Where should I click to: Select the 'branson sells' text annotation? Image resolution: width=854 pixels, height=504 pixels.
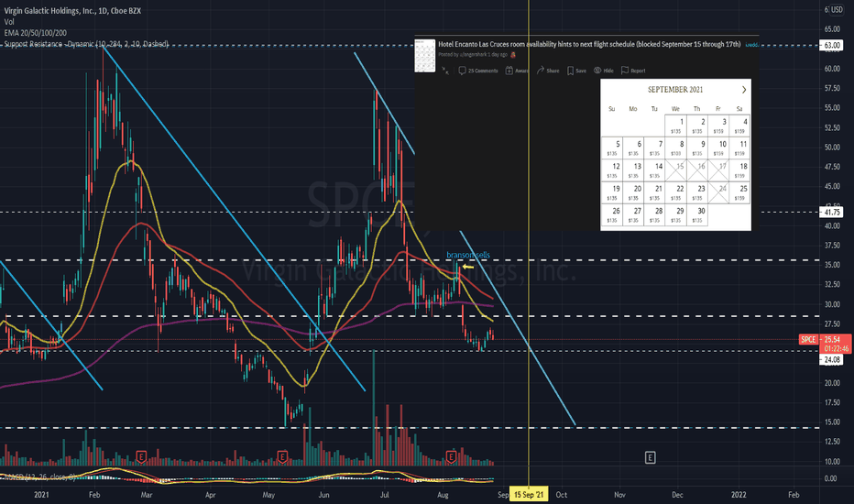468,255
